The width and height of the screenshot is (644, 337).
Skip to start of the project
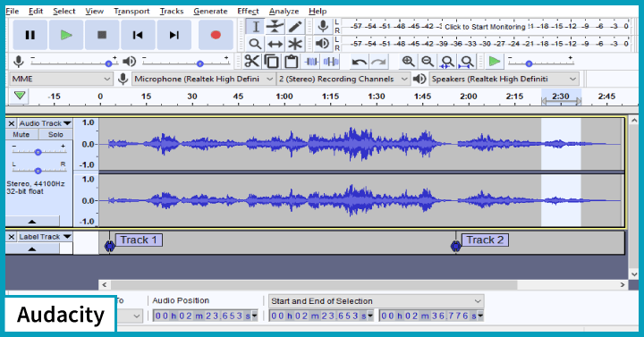(138, 35)
